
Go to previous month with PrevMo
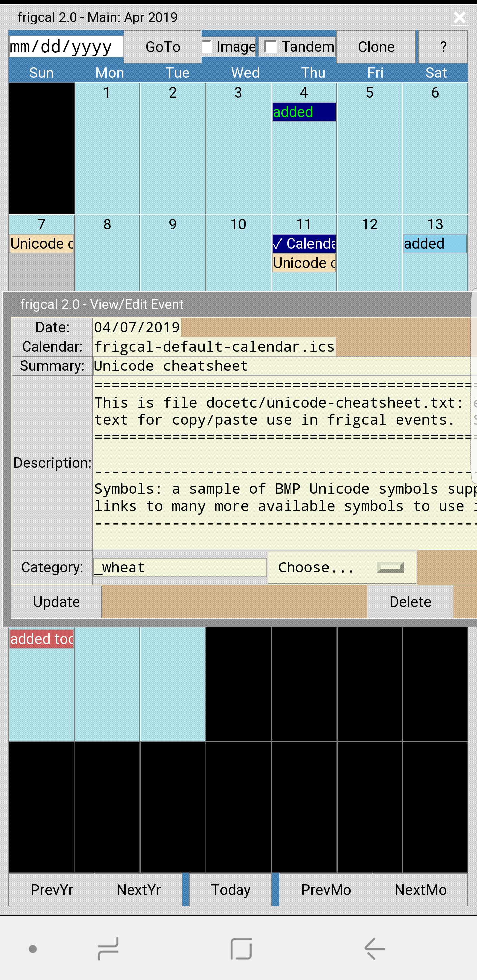click(x=326, y=890)
